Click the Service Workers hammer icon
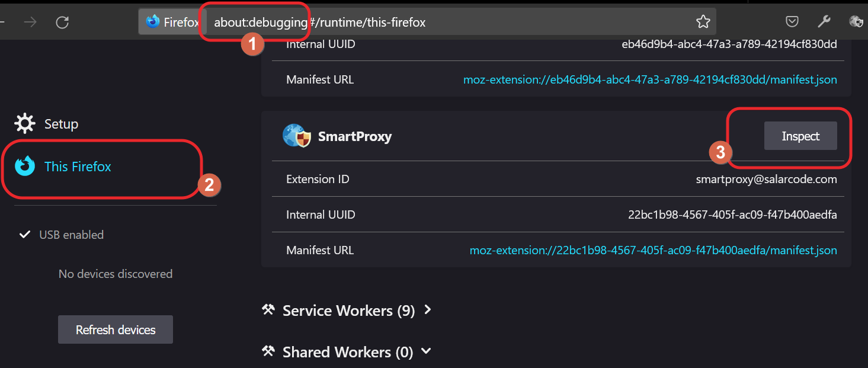 (268, 309)
